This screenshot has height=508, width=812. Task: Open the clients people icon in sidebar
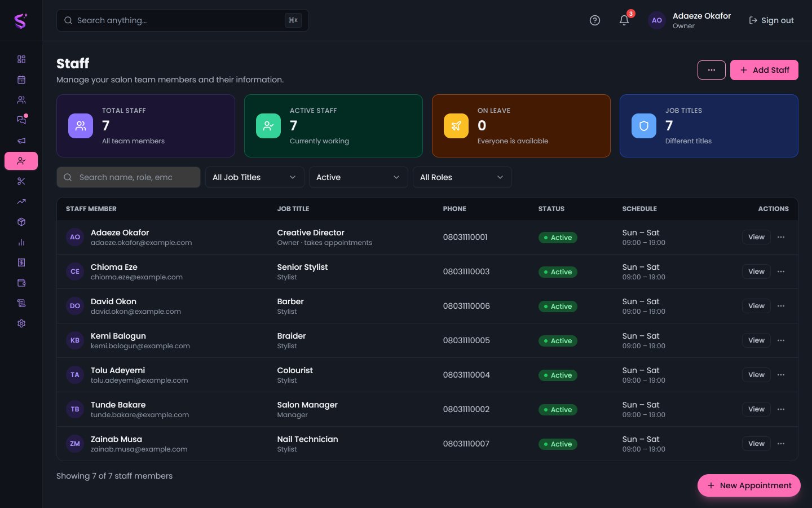21,100
